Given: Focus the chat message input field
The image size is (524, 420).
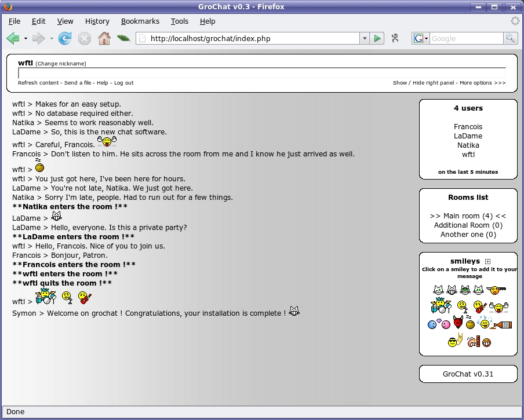Looking at the screenshot, I should pos(261,73).
